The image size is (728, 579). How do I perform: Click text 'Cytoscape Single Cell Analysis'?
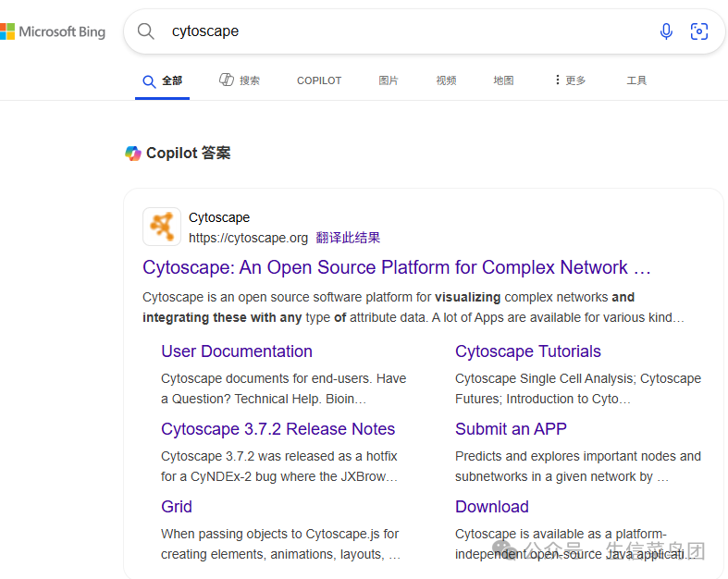(545, 378)
